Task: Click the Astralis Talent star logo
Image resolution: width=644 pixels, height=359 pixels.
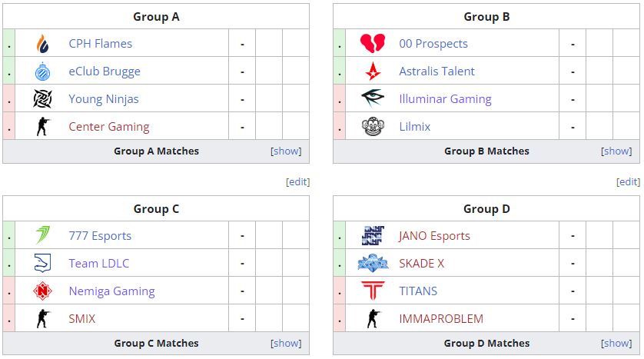Action: coord(373,71)
